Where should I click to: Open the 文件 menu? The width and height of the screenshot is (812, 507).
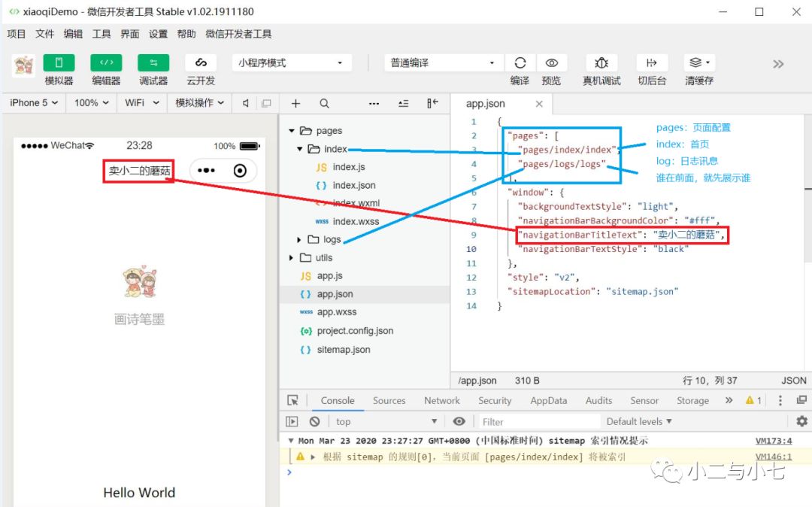coord(44,34)
